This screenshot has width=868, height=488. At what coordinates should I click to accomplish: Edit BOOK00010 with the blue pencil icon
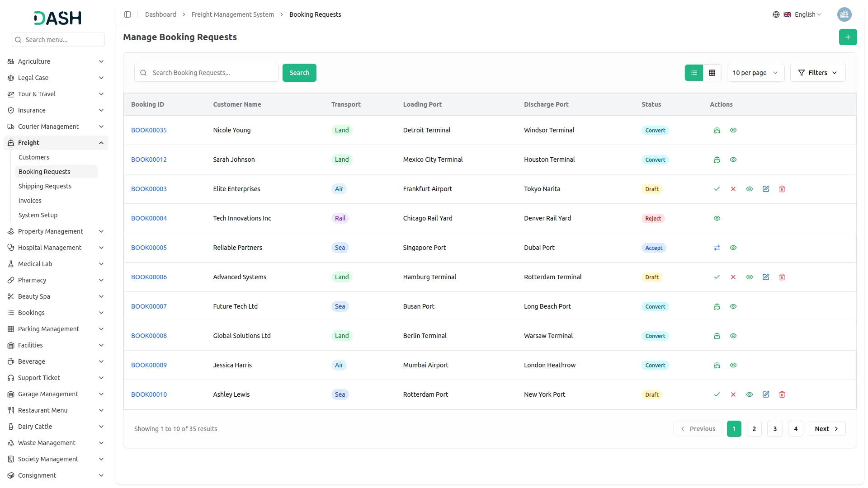(766, 394)
